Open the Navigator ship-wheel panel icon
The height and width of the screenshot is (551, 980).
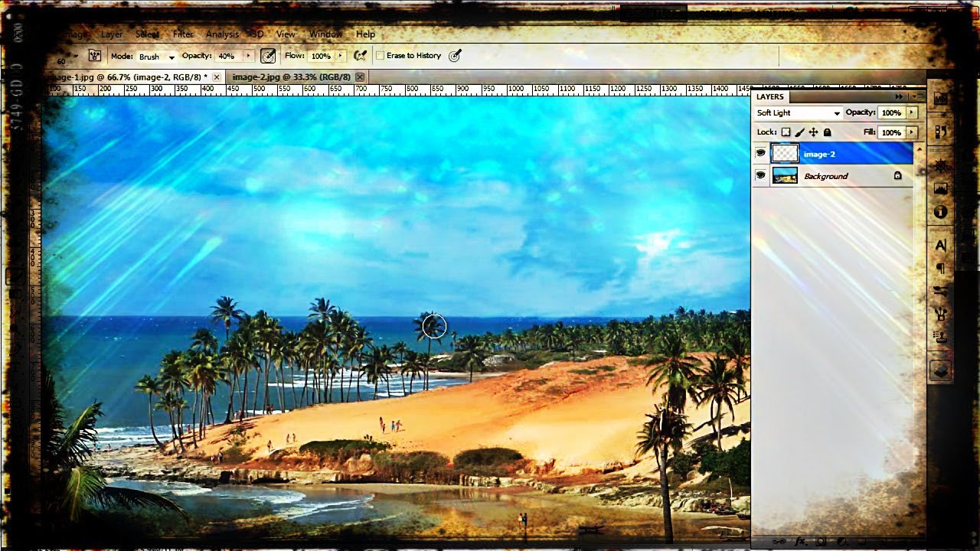[x=940, y=166]
